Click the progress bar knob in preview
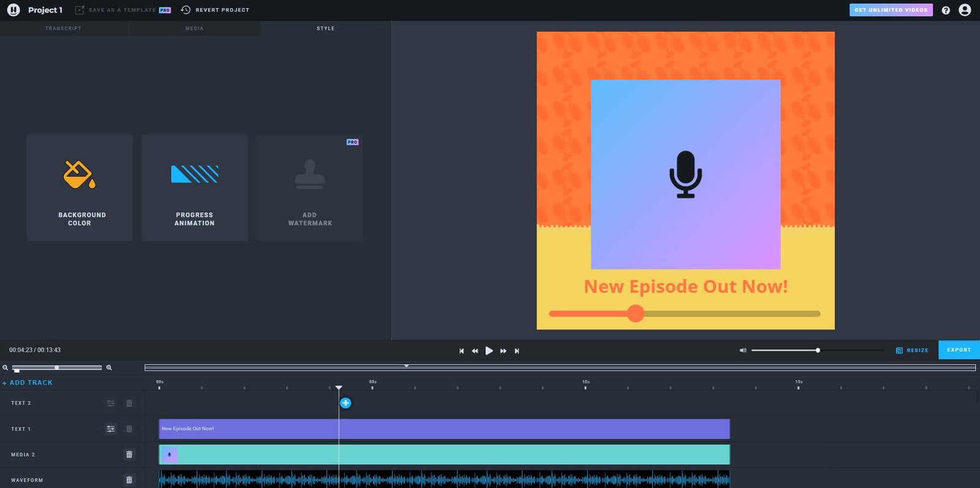This screenshot has height=488, width=980. click(636, 313)
